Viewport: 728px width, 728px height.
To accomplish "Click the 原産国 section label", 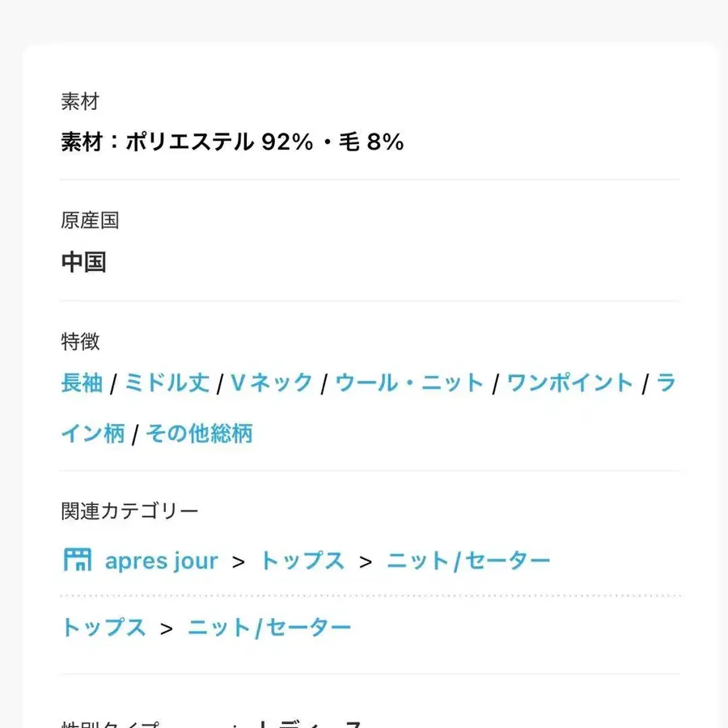I will [x=89, y=221].
